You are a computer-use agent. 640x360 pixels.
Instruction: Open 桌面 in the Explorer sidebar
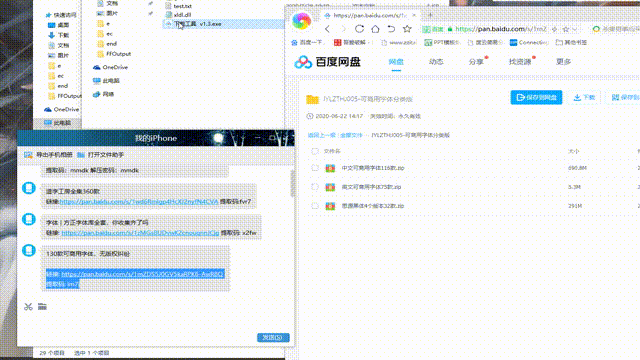click(x=59, y=25)
